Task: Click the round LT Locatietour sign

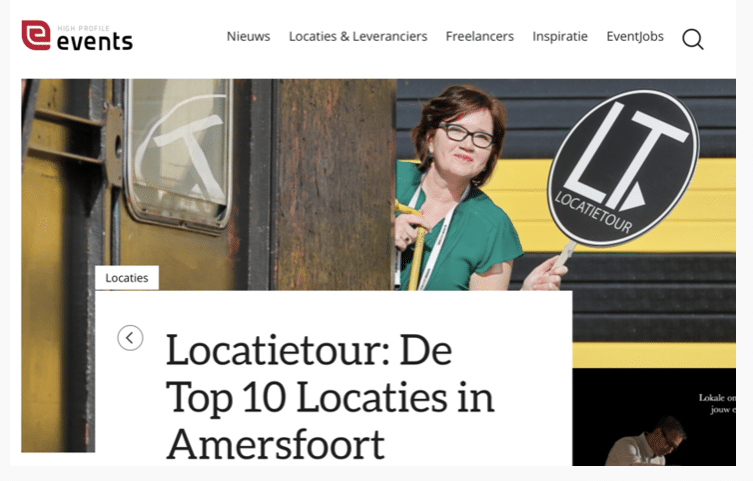Action: pyautogui.click(x=623, y=168)
